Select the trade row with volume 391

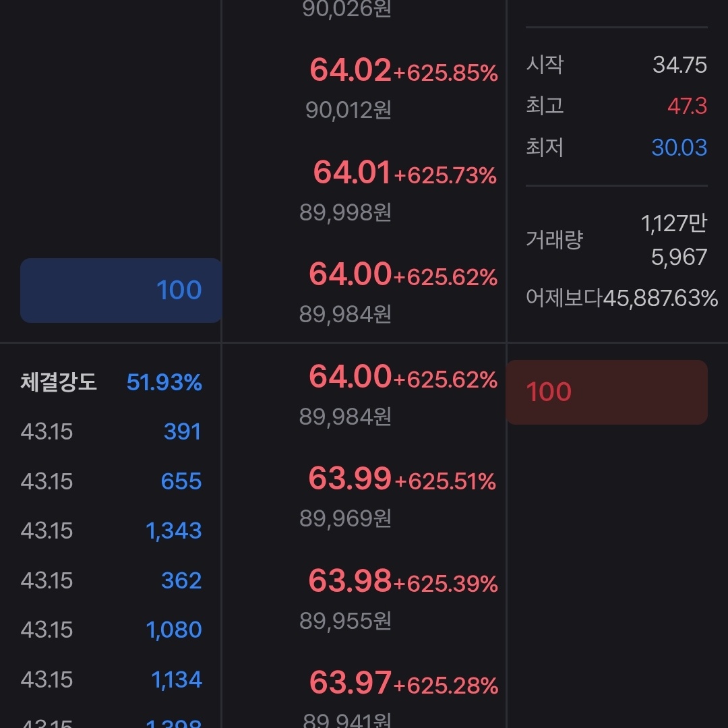[x=111, y=432]
